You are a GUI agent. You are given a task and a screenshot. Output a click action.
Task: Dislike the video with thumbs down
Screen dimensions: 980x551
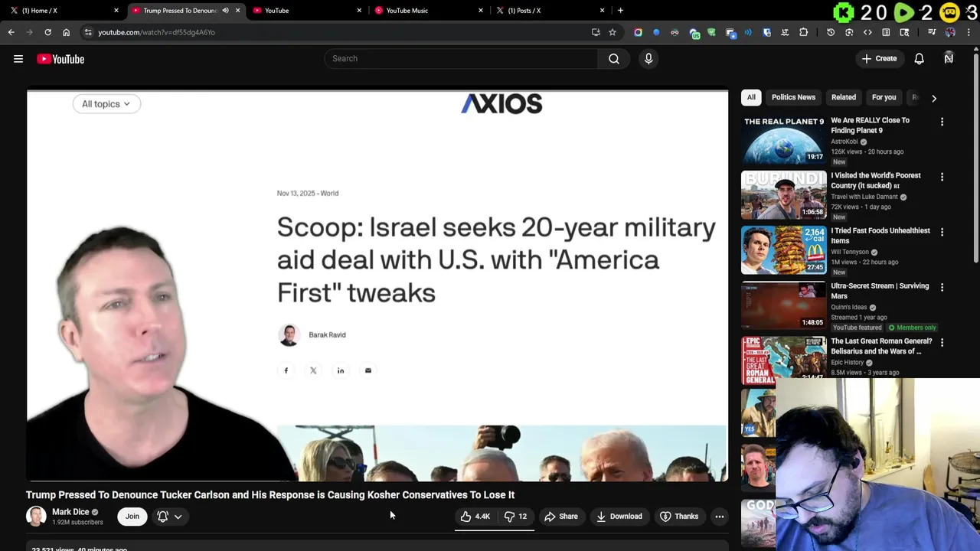click(x=516, y=517)
